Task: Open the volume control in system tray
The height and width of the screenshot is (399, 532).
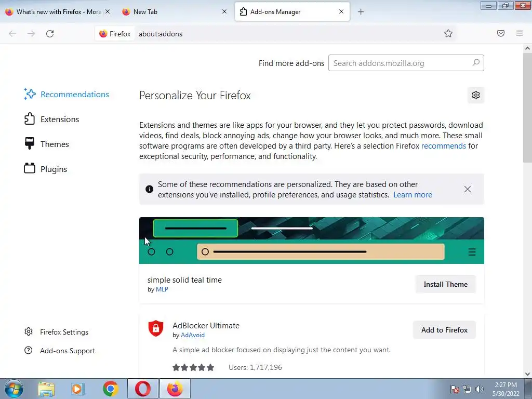Action: [480, 389]
